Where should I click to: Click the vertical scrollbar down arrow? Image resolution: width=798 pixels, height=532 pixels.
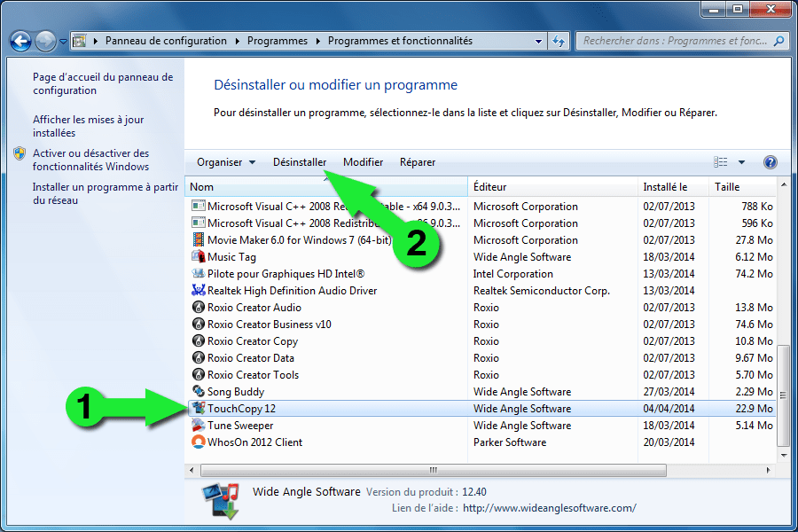(784, 455)
